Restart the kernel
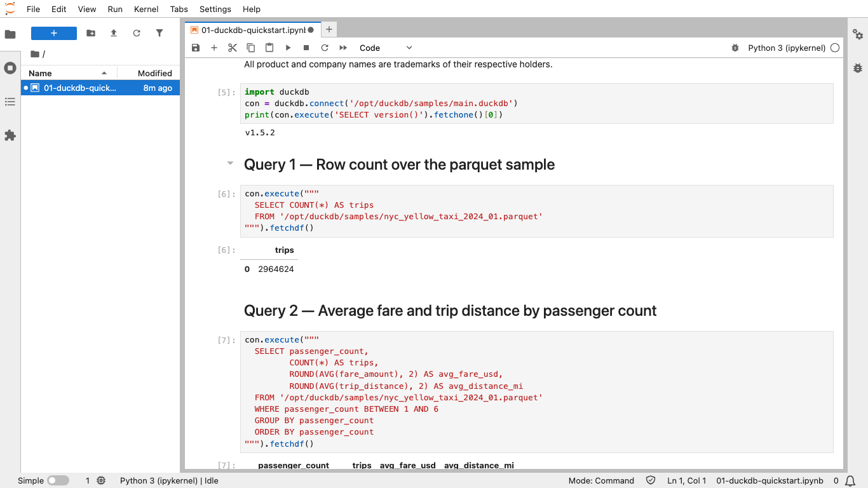 325,48
